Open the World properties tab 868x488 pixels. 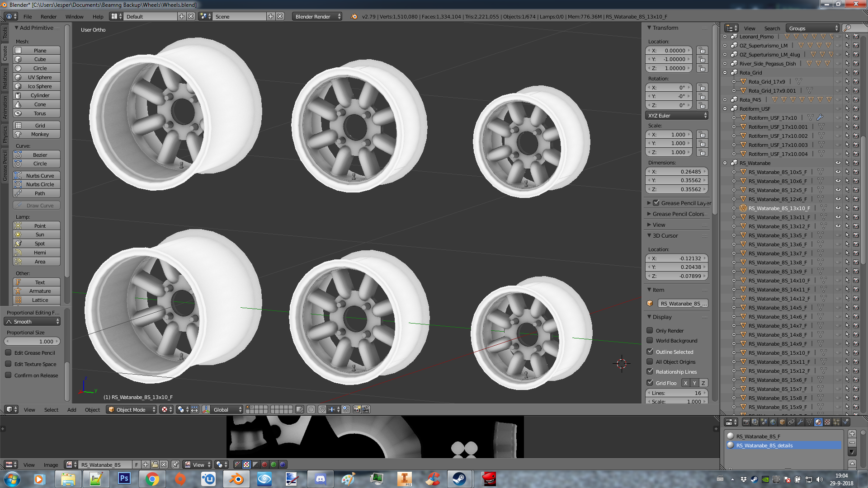point(773,422)
